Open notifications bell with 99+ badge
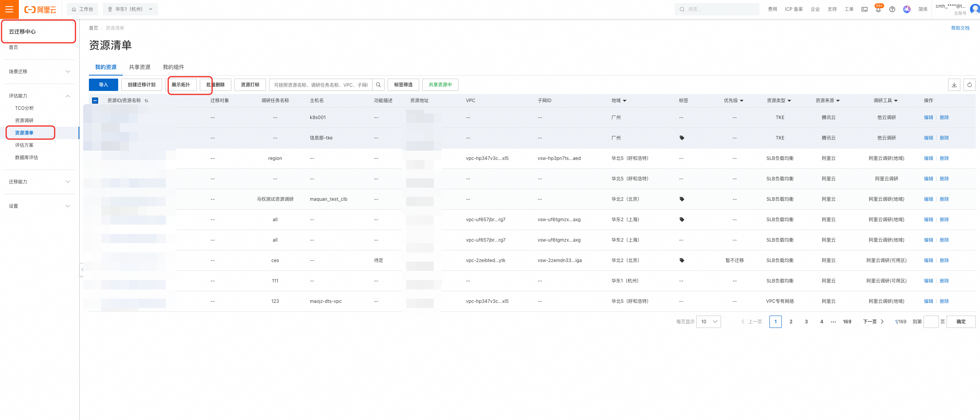This screenshot has width=980, height=420. point(878,9)
